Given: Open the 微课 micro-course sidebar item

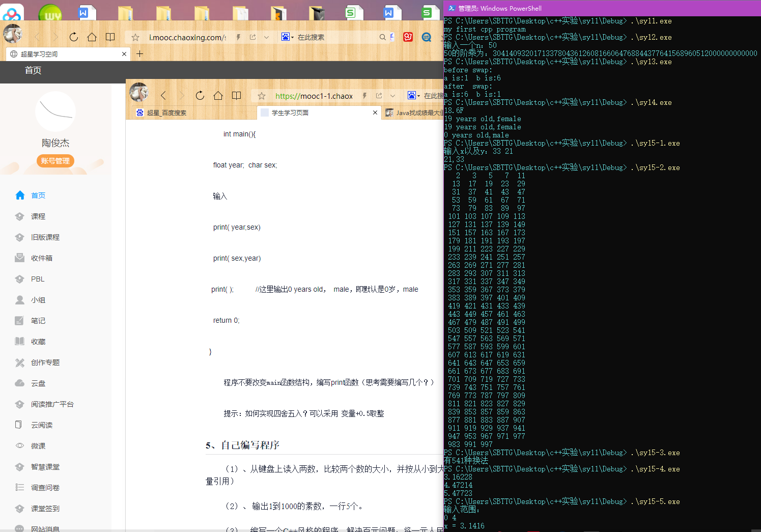Looking at the screenshot, I should coord(38,445).
